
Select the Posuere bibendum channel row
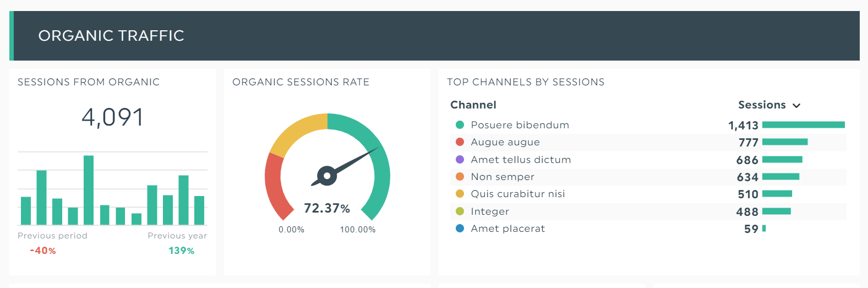[x=648, y=125]
